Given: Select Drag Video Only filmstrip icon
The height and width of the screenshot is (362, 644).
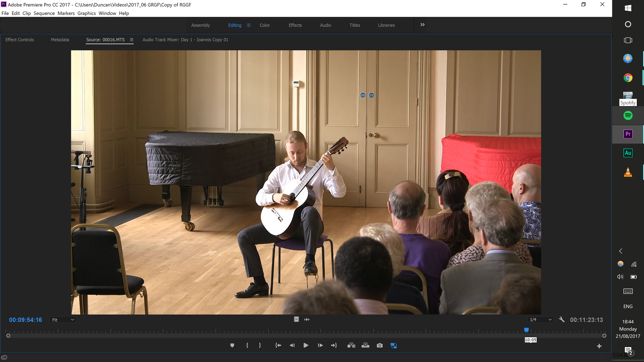Looking at the screenshot, I should tap(296, 319).
